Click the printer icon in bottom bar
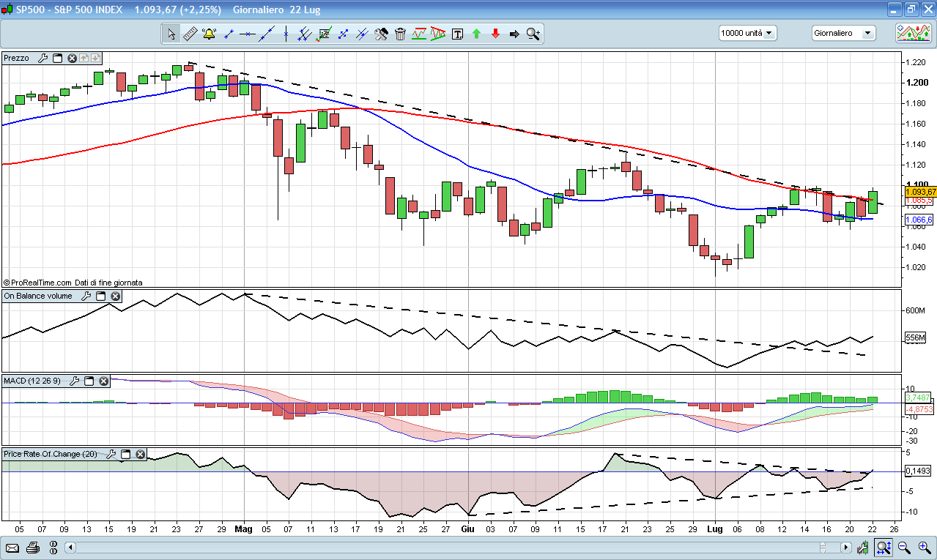Viewport: 937px width, 560px height. point(32,548)
